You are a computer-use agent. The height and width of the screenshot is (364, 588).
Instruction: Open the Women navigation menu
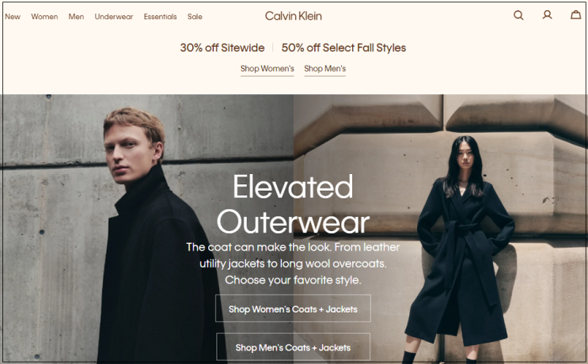(44, 17)
